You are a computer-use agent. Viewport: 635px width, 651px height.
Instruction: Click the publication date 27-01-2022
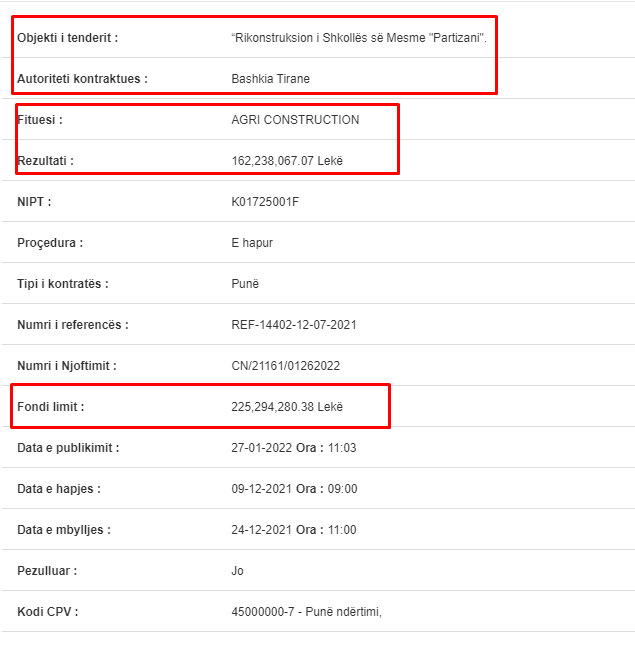pos(262,448)
